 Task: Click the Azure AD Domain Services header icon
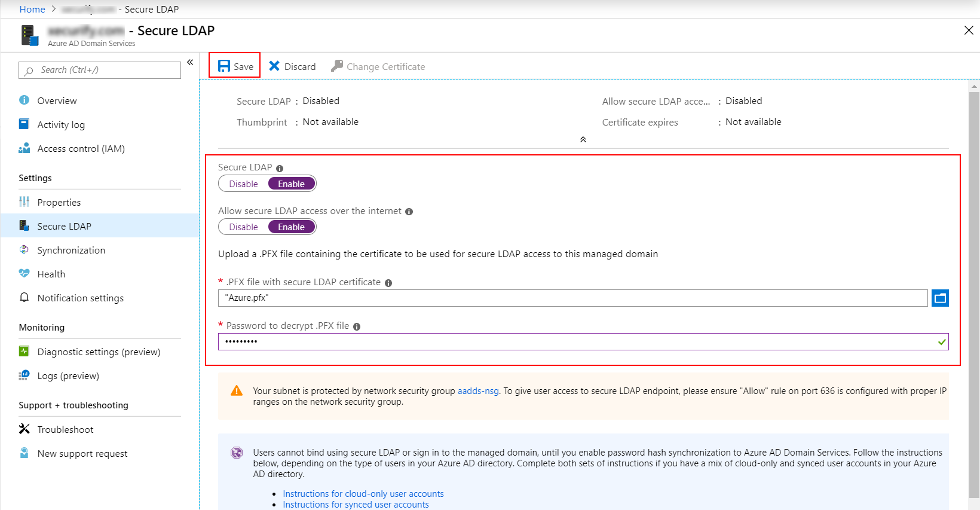[30, 35]
